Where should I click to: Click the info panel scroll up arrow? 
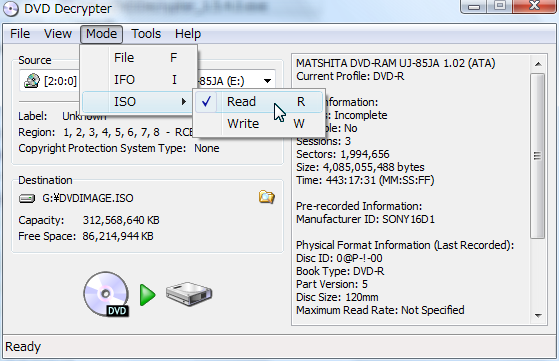click(538, 64)
